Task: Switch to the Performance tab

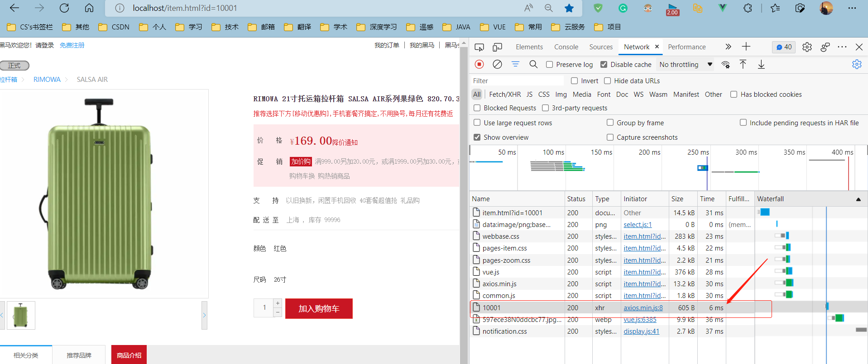Action: (x=686, y=47)
